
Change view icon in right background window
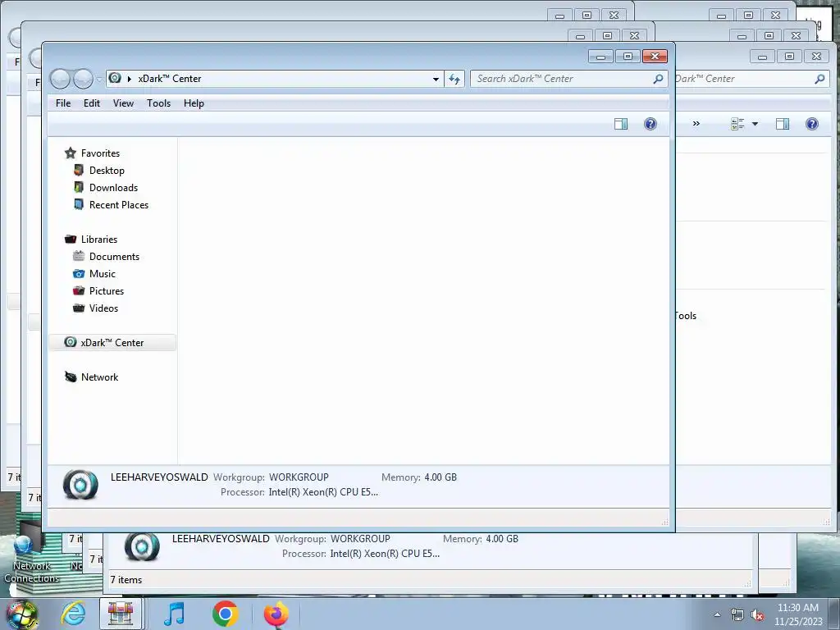[737, 124]
